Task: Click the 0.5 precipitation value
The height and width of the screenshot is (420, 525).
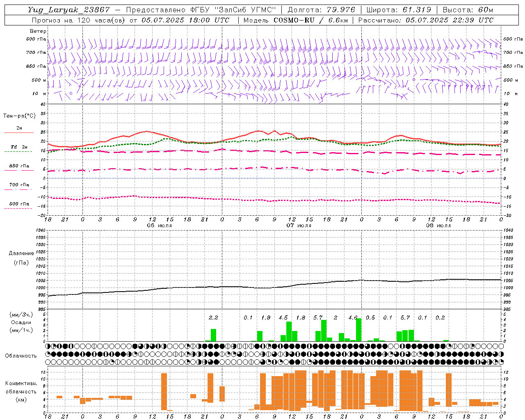Action: pos(370,317)
